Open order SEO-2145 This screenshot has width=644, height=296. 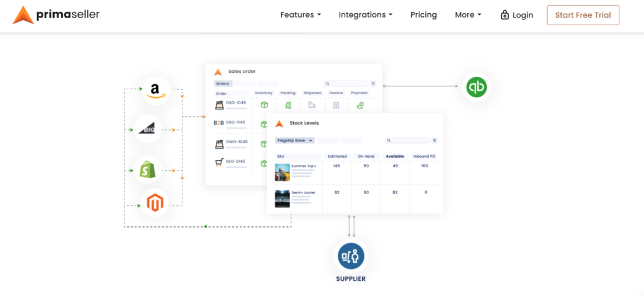pos(236,161)
